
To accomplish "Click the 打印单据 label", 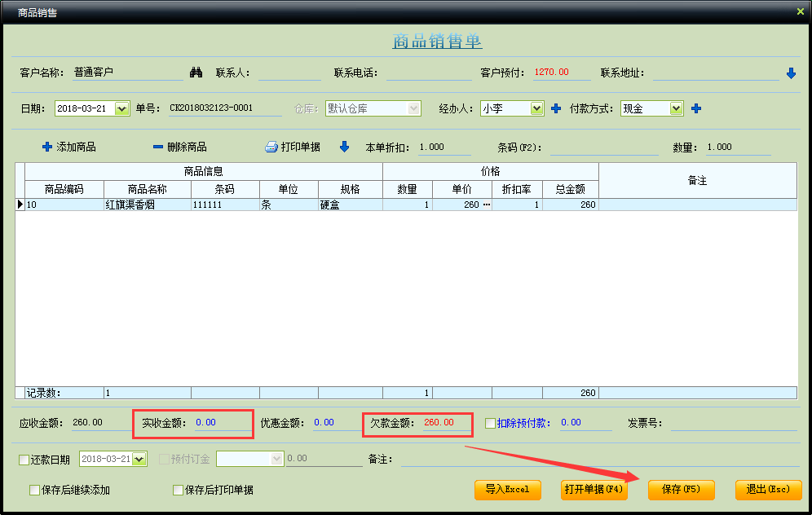I will (x=300, y=147).
